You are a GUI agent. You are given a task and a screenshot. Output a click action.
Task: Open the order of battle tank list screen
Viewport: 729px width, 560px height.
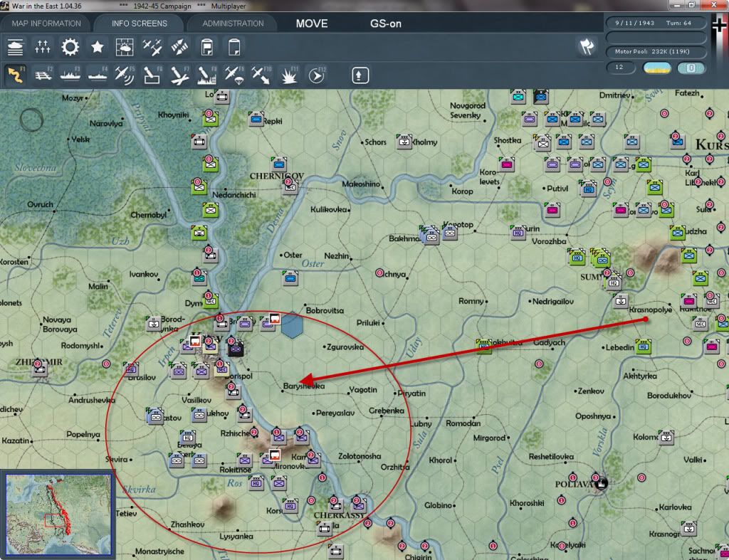[x=16, y=47]
